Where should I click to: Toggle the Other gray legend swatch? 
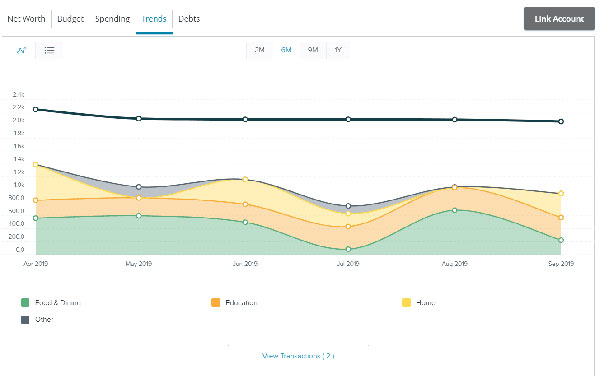(x=25, y=320)
